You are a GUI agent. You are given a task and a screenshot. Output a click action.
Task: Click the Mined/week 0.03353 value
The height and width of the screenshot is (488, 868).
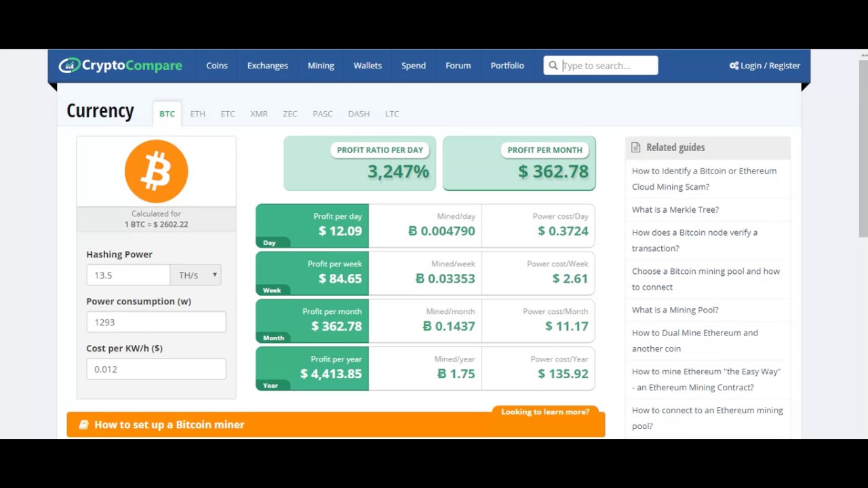(x=445, y=279)
